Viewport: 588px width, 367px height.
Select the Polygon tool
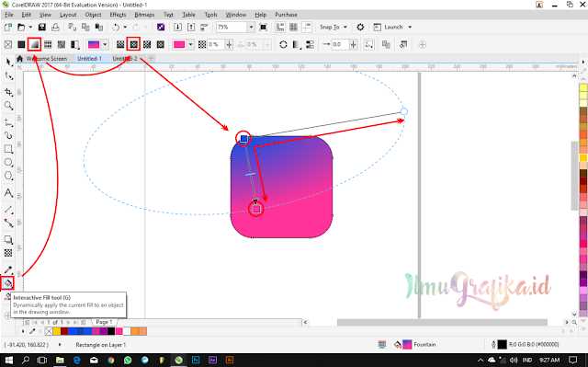pos(8,176)
